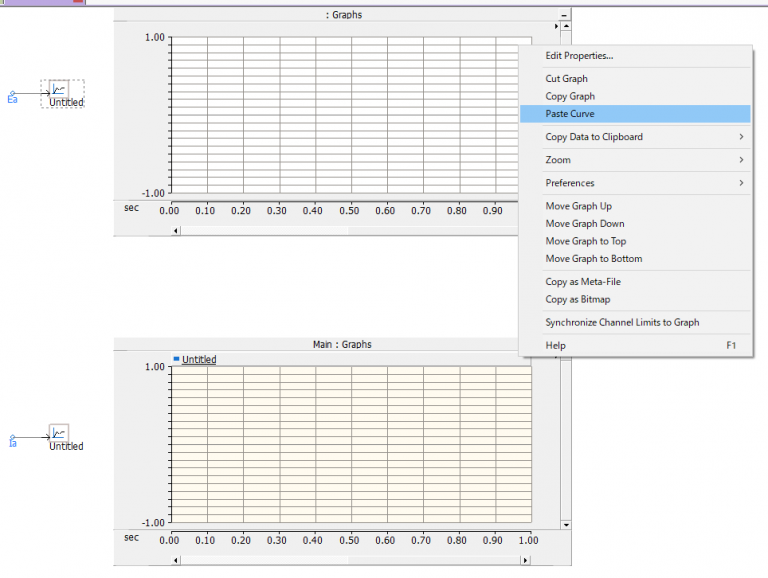Viewport: 768px width, 578px height.
Task: Select the lower output channel icon
Action: 59,433
